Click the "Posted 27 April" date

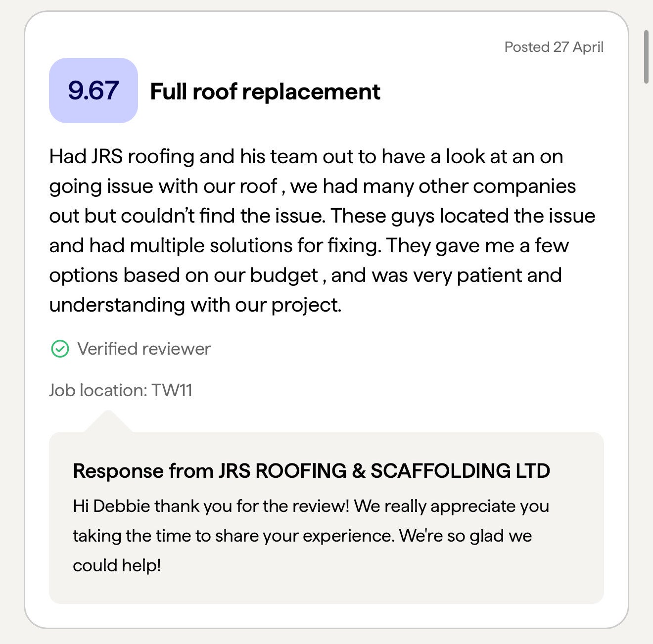(554, 47)
